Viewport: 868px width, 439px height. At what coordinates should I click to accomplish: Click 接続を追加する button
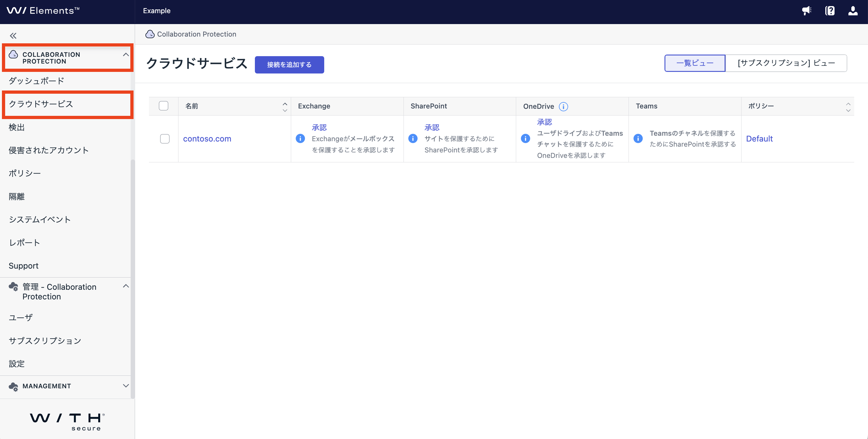click(290, 65)
